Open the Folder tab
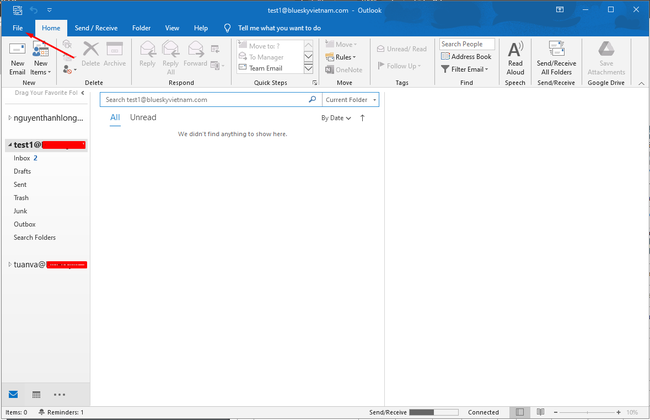This screenshot has height=420, width=650. tap(141, 28)
